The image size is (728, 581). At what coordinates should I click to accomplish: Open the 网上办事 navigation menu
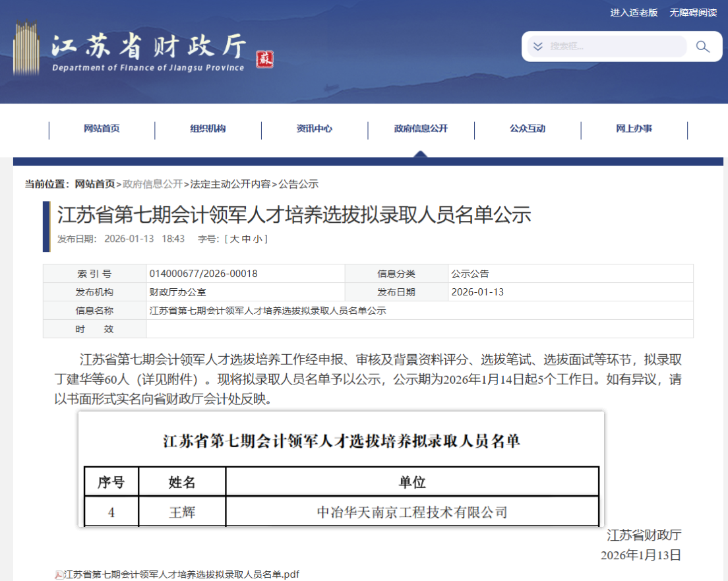point(634,129)
